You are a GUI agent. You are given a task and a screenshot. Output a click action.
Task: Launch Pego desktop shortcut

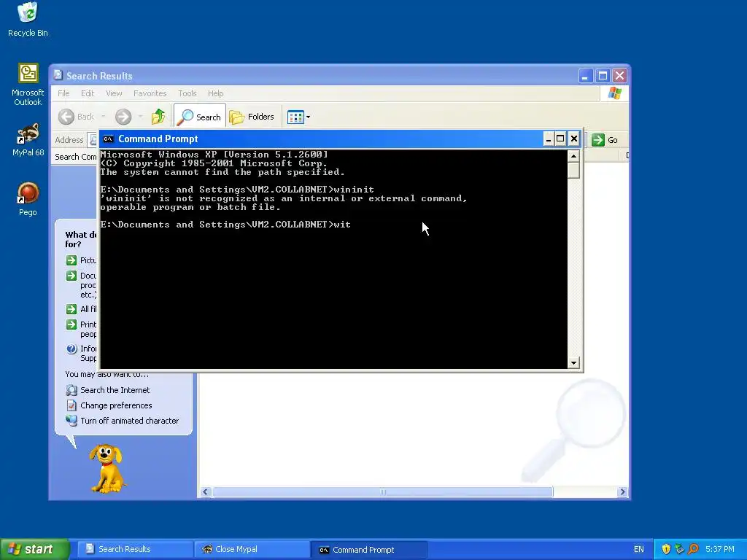coord(28,198)
